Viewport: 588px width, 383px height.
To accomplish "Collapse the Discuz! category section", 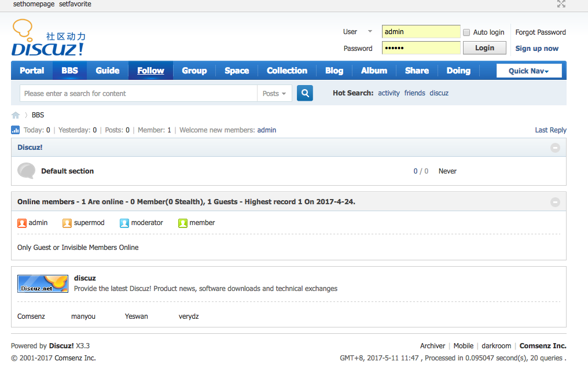I will (555, 148).
